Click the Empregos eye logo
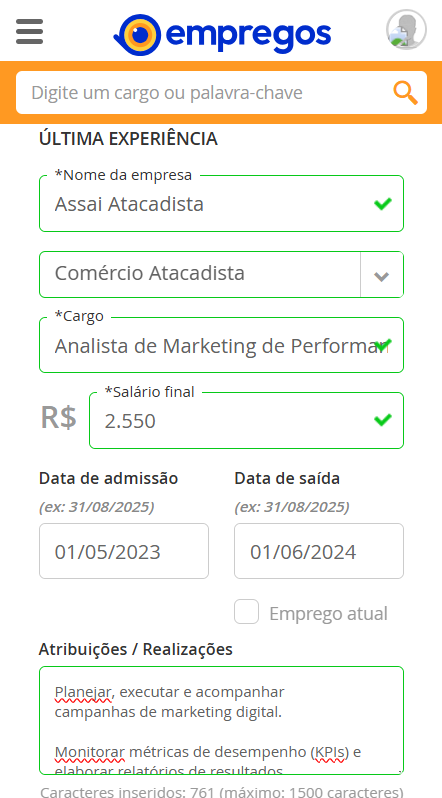Viewport: 442px width, 798px height. (138, 35)
